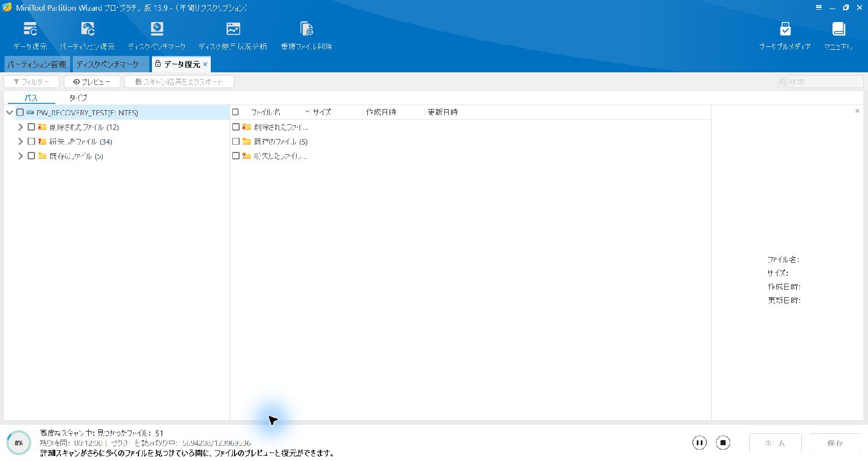Open パーティション復元 tool
The width and height of the screenshot is (868, 461).
[88, 36]
